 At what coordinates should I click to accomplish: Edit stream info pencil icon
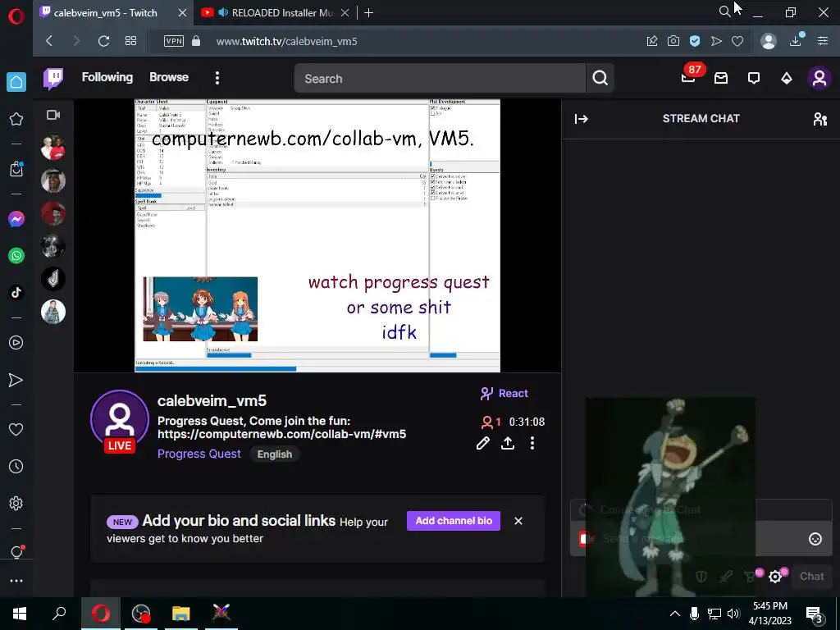point(482,443)
